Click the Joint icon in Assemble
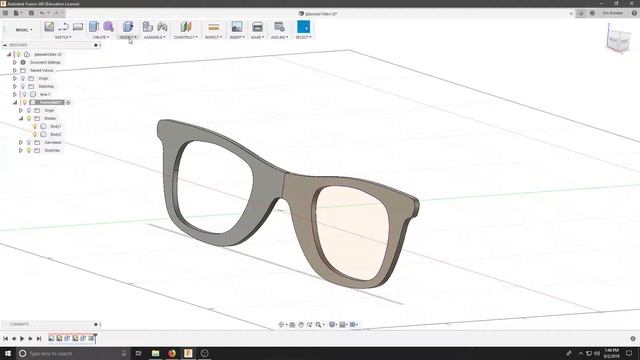This screenshot has height=360, width=640. click(x=162, y=27)
